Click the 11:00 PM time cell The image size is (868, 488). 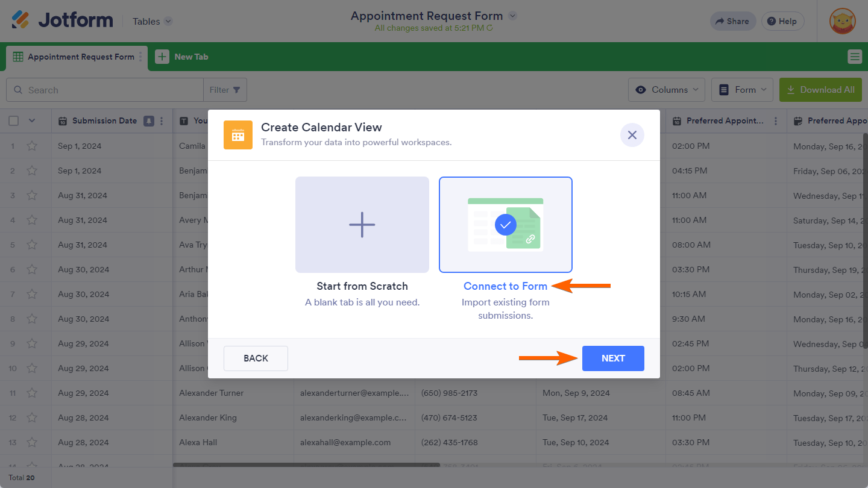tap(726, 418)
